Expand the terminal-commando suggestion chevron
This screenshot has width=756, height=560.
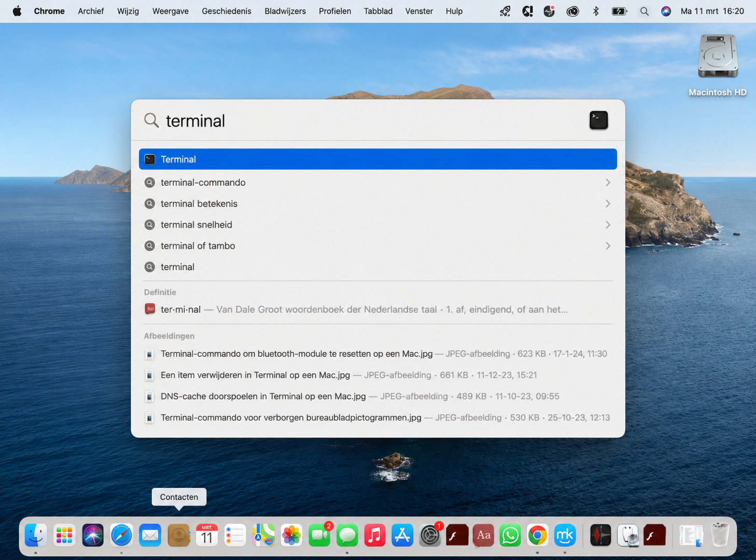coord(608,182)
